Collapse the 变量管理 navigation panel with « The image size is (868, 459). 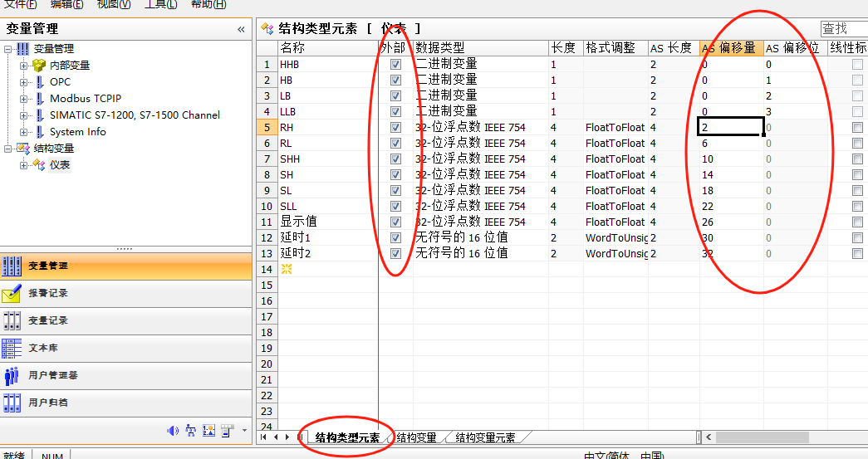click(241, 29)
